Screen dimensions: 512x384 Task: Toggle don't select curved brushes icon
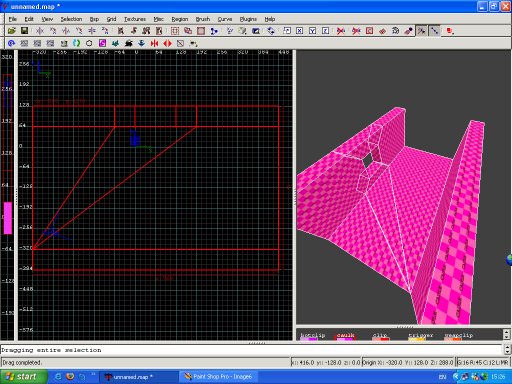[x=356, y=31]
